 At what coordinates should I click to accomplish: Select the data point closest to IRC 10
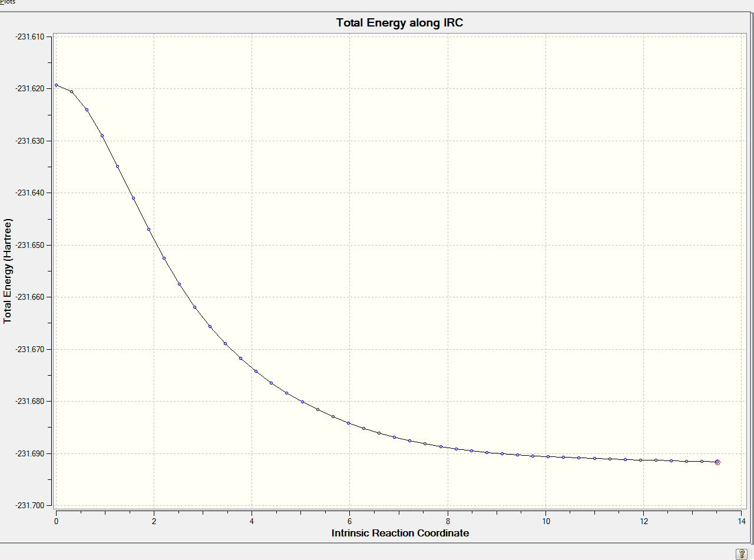click(548, 456)
